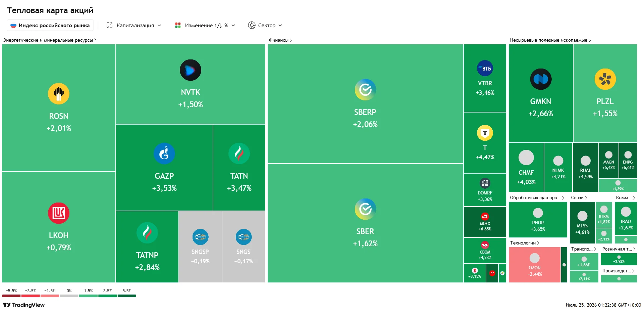The width and height of the screenshot is (644, 312).
Task: Open the Комм... sector header
Action: point(626,197)
